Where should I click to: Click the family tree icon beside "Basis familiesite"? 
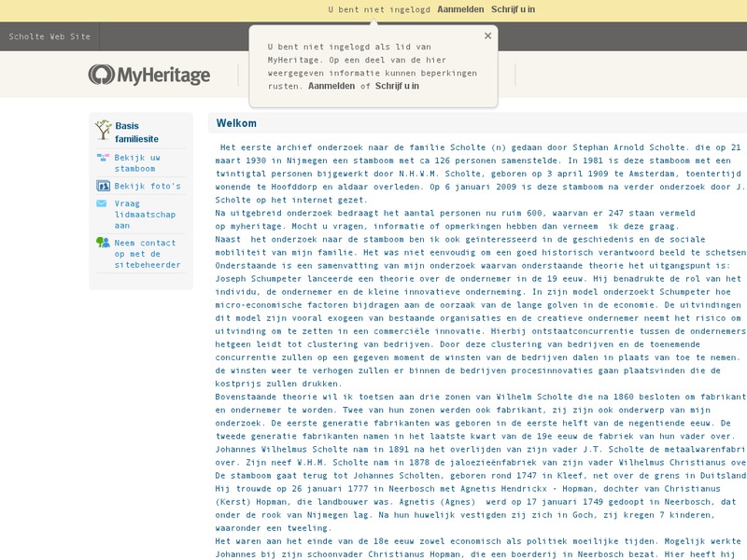[101, 129]
